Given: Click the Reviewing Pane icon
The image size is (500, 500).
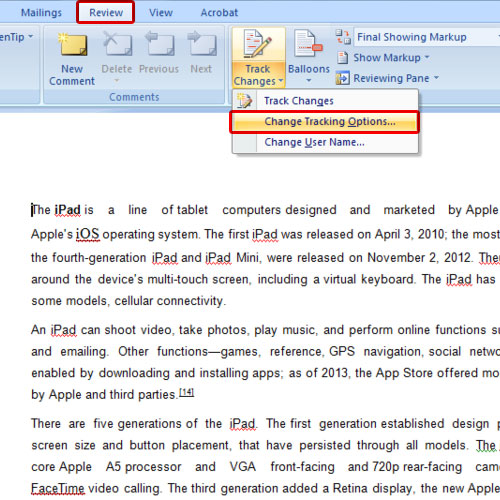Looking at the screenshot, I should click(x=342, y=78).
